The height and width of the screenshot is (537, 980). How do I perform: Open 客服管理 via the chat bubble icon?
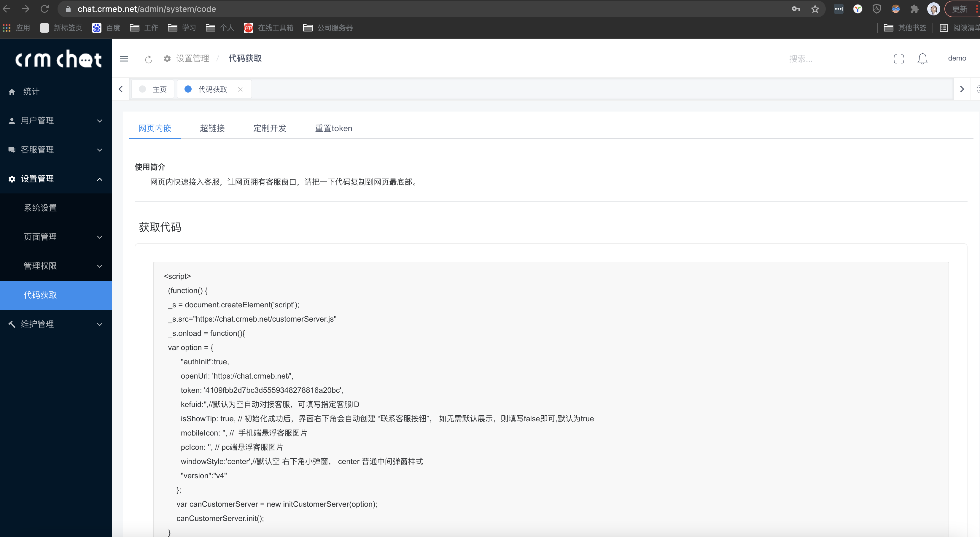[11, 150]
